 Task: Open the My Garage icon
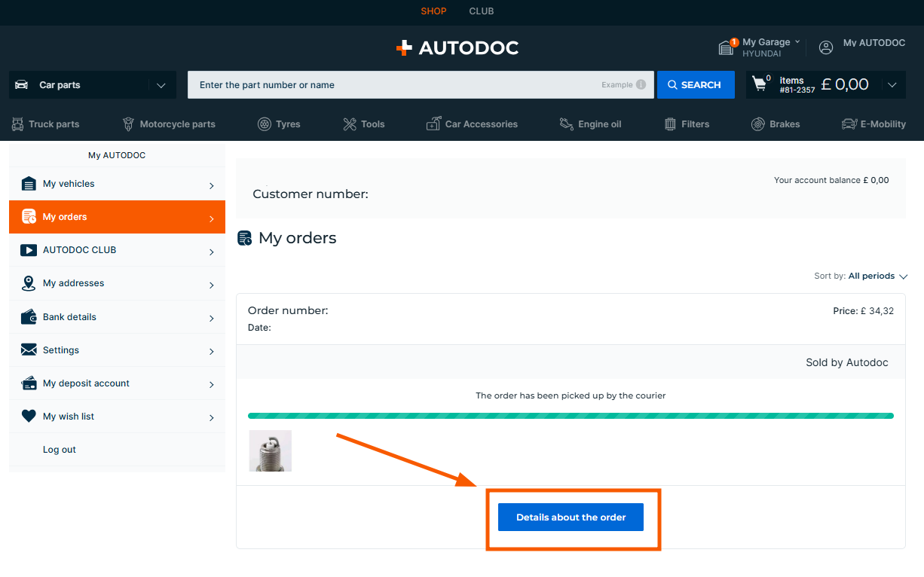(x=726, y=48)
